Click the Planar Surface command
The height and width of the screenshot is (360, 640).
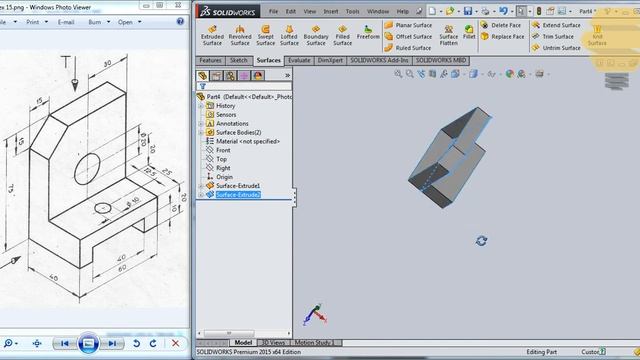click(408, 25)
